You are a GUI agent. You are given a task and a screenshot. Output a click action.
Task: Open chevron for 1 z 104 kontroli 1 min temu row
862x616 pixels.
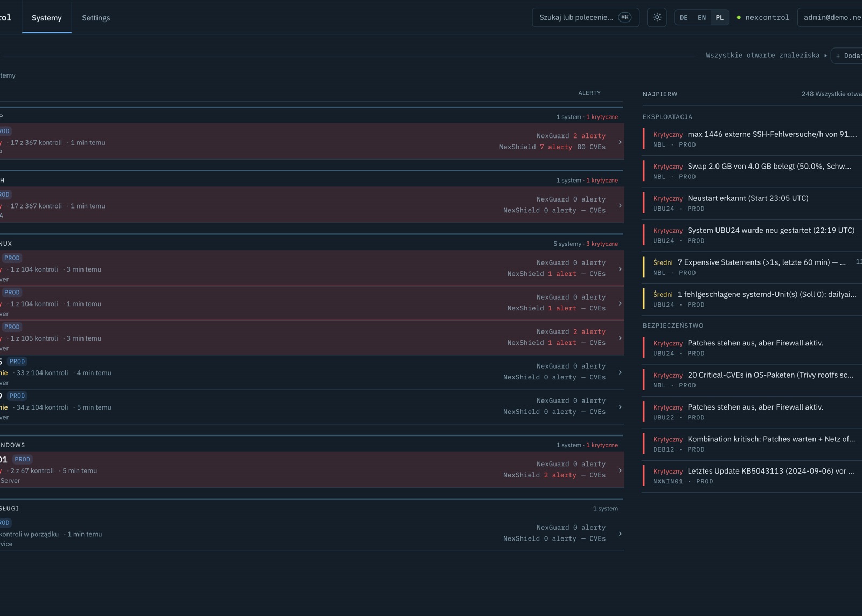click(620, 303)
